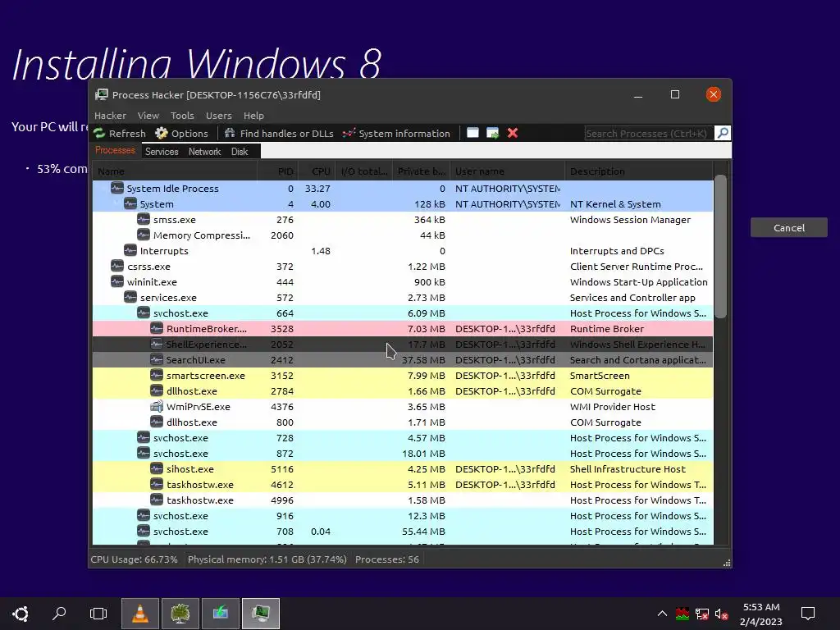Select the Find window and thread icon
The height and width of the screenshot is (630, 840).
coord(492,133)
